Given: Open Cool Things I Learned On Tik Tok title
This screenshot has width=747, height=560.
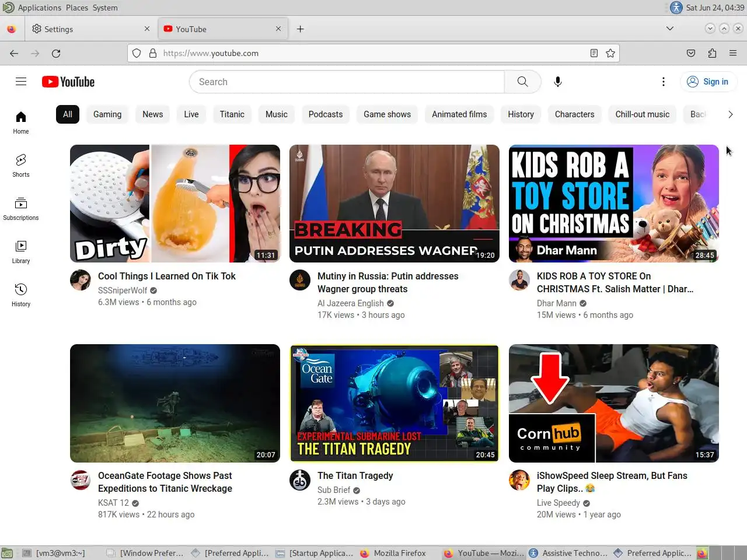Looking at the screenshot, I should [167, 276].
